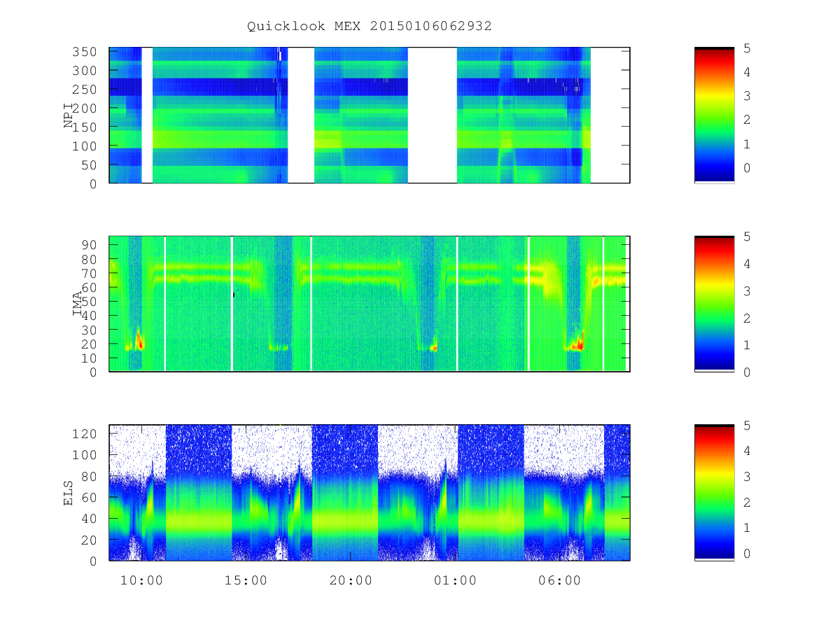Click the "4" label on ELS color scale
Screen dimensions: 840x630
[x=748, y=451]
